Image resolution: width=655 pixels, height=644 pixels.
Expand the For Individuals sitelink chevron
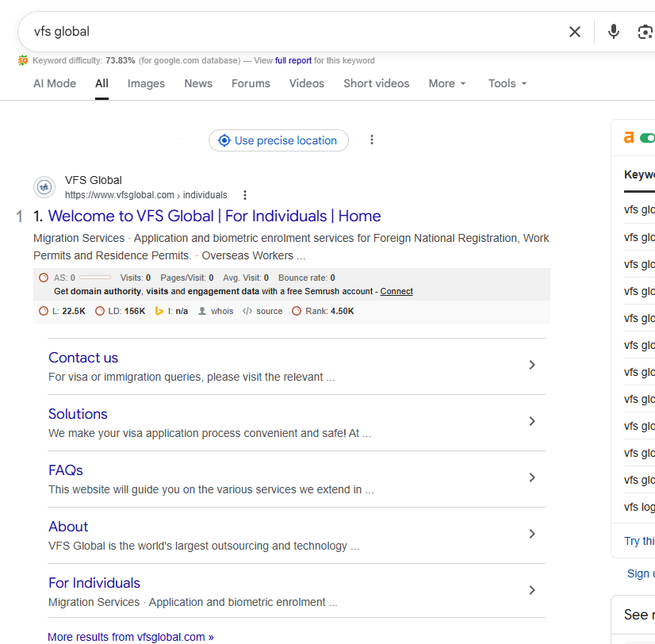point(532,590)
